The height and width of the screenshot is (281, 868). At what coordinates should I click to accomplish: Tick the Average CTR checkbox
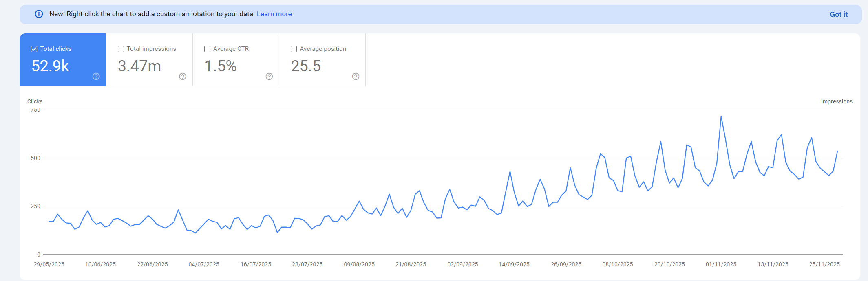point(208,49)
